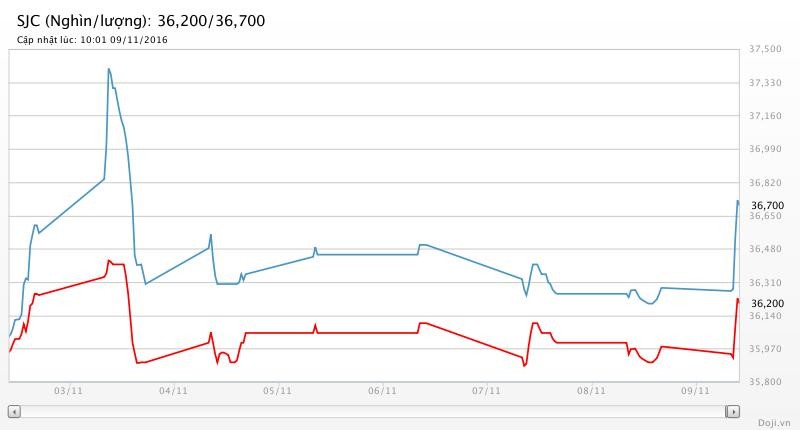Screen dimensions: 800x430
Task: Click the 37,160 y-axis value label
Action: 767,116
